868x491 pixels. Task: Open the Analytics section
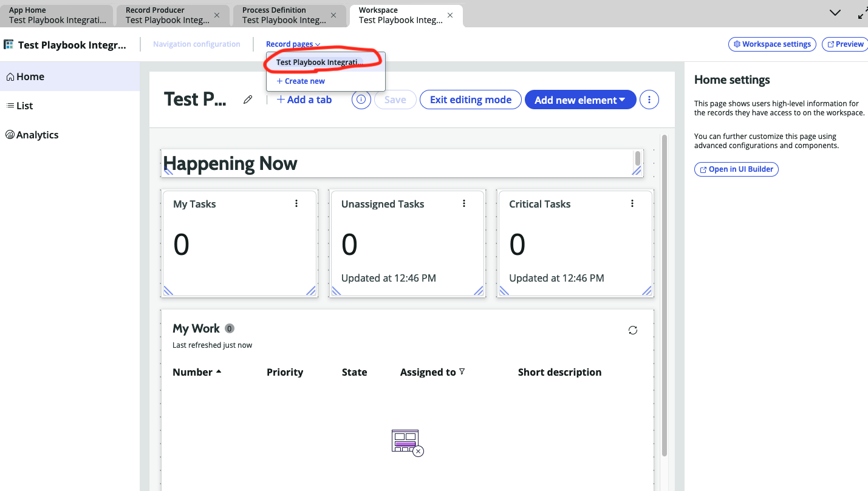(36, 134)
